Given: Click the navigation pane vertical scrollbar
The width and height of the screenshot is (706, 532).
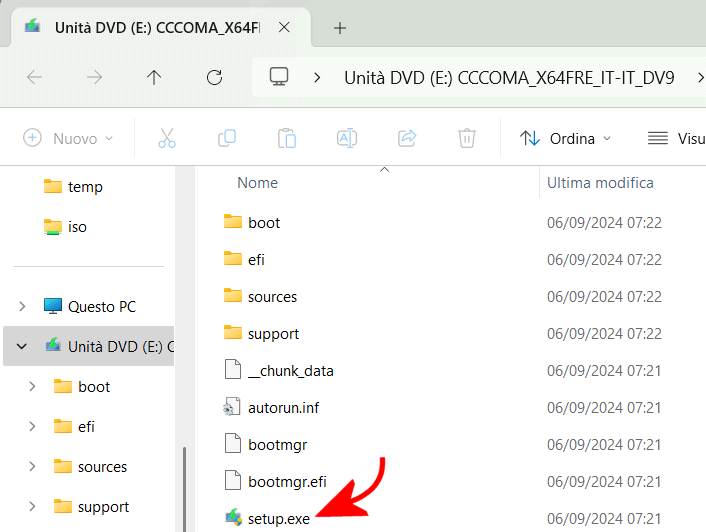Looking at the screenshot, I should [185, 488].
